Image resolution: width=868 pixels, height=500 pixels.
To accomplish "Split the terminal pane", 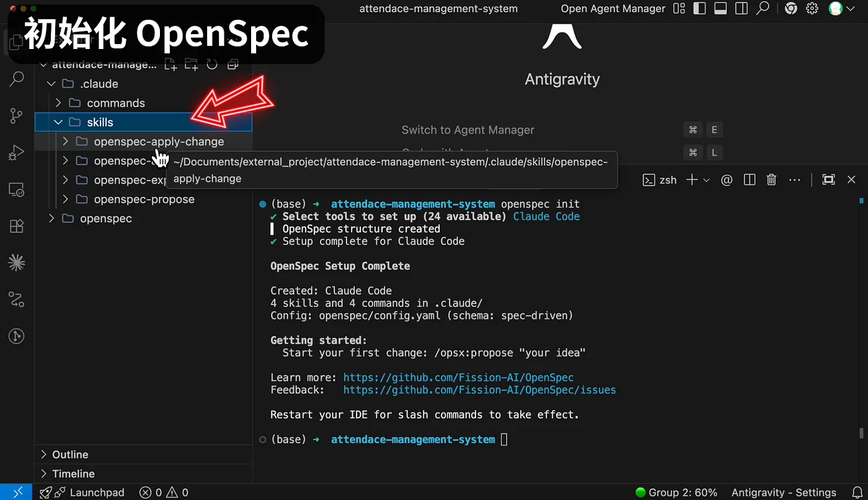I will point(750,180).
